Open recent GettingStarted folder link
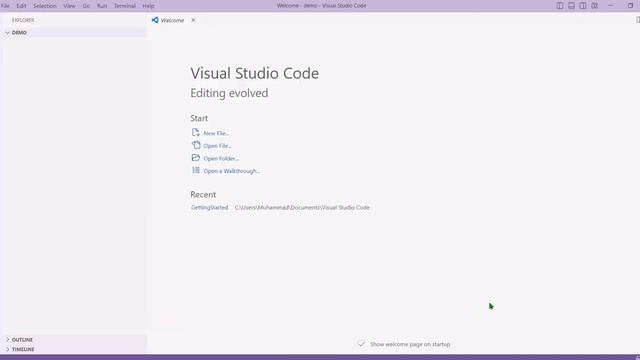The width and height of the screenshot is (640, 360). tap(209, 207)
